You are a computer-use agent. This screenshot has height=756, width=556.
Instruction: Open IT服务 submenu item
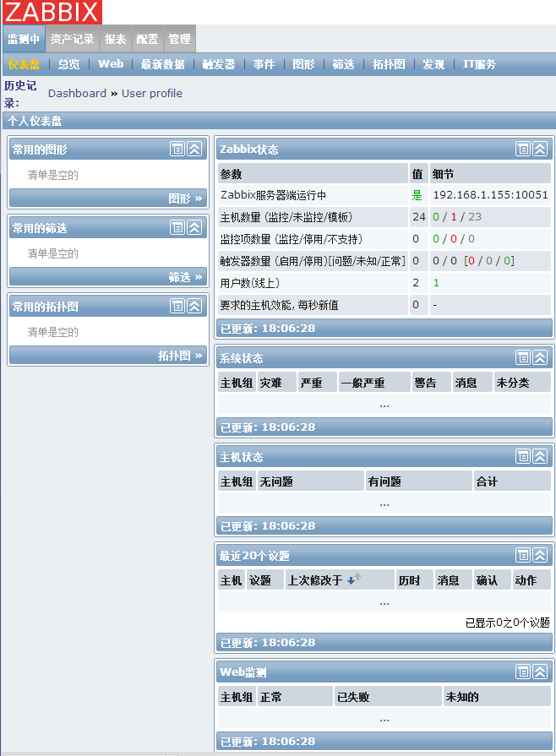(x=479, y=64)
